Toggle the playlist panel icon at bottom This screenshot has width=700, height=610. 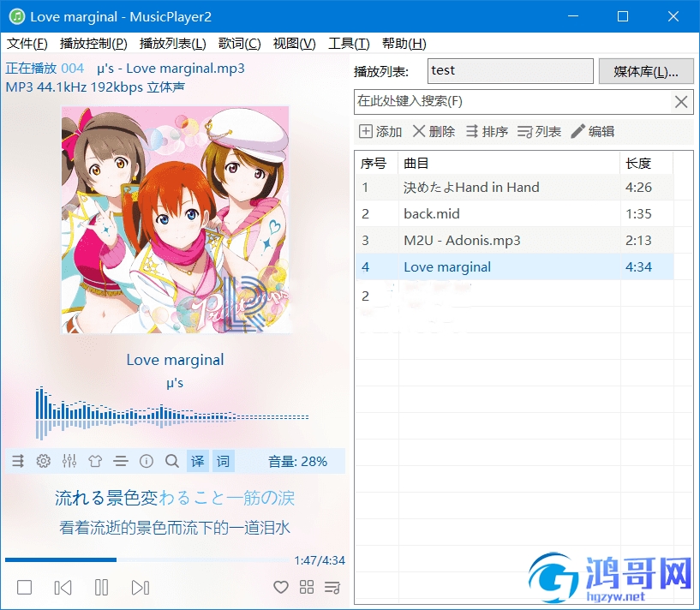(332, 587)
